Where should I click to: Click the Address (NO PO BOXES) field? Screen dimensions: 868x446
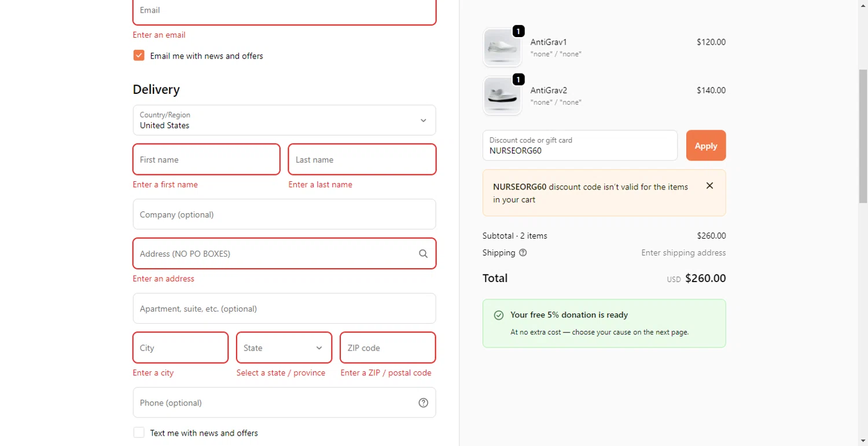coord(284,254)
